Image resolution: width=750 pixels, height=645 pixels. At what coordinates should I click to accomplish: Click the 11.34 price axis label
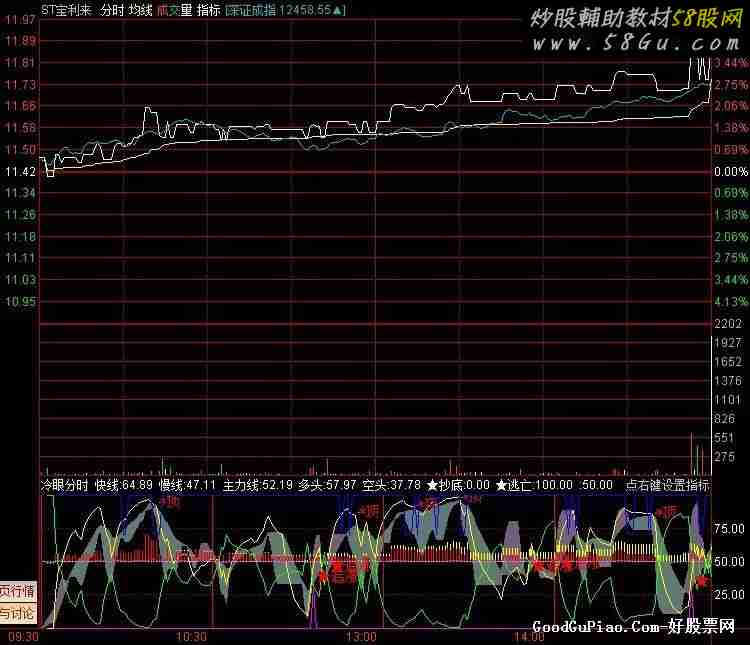pyautogui.click(x=20, y=193)
